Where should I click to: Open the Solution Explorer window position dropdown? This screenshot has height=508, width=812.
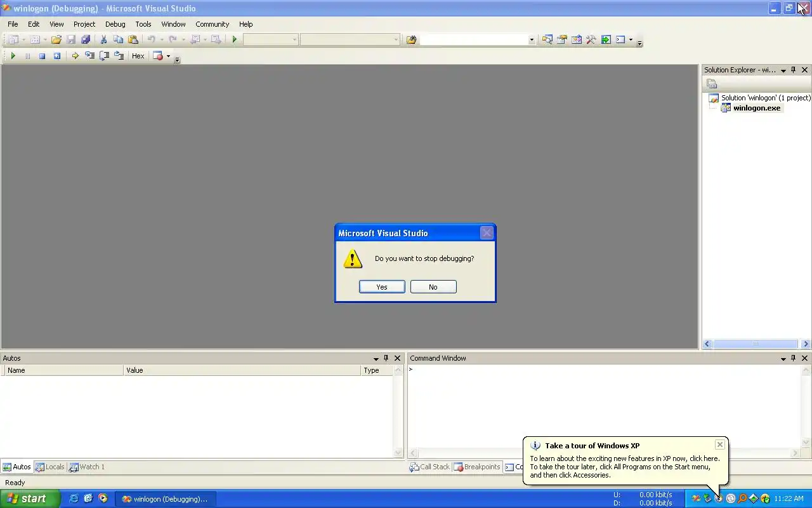coord(783,70)
